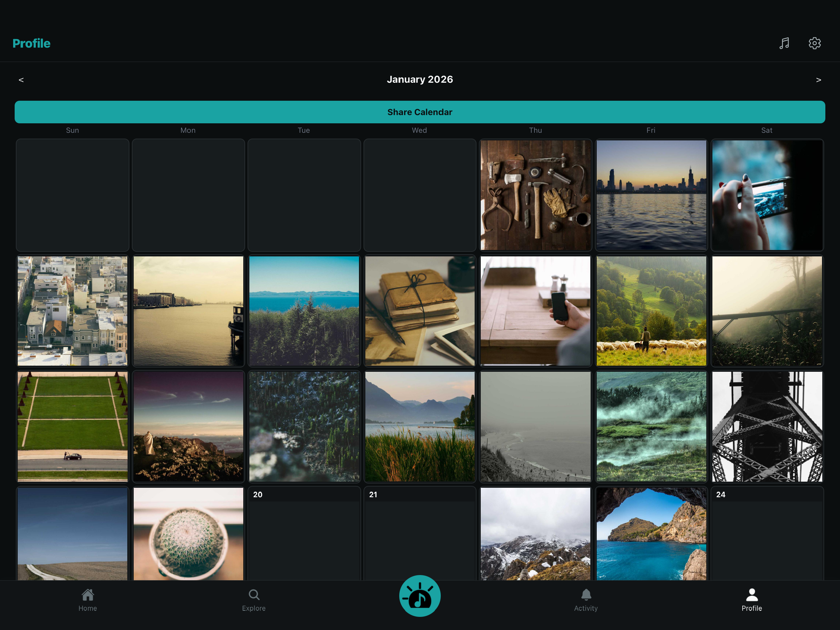Open the green field with car photo
This screenshot has width=840, height=630.
[x=73, y=427]
